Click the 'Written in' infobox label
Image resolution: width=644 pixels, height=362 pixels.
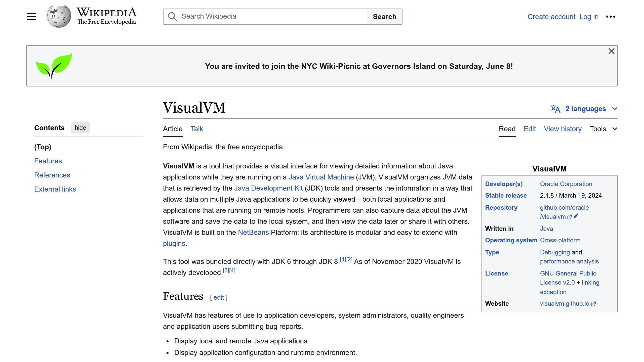(499, 229)
